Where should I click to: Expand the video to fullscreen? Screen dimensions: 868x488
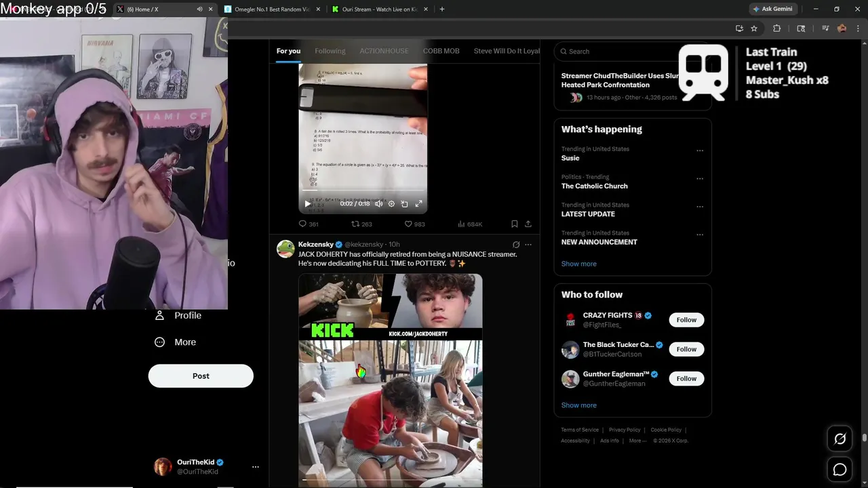click(x=418, y=203)
